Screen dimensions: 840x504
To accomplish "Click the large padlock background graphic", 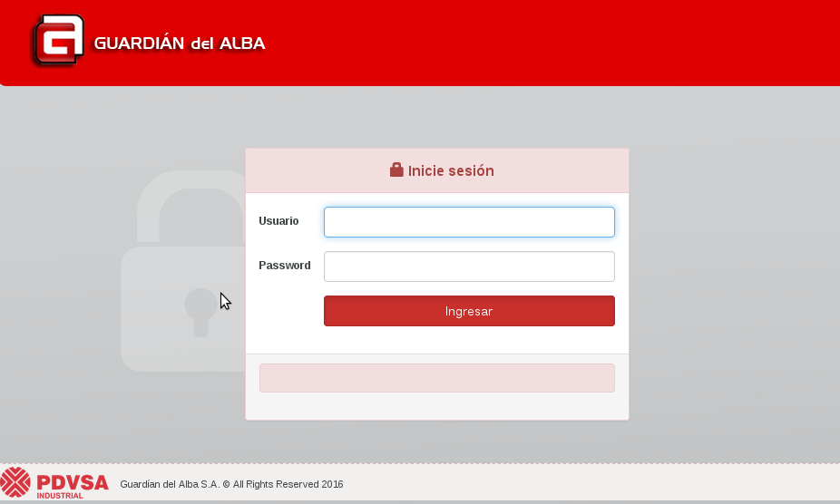I will [x=183, y=270].
